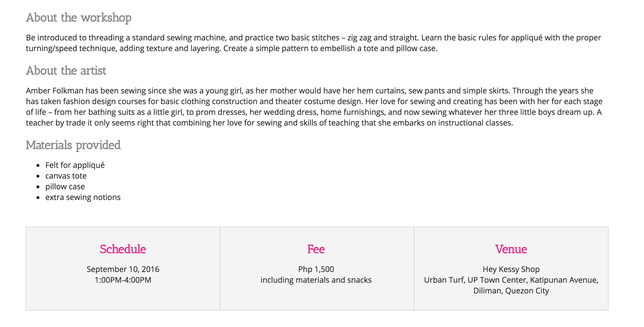Click 'including materials and snacks' text

(316, 280)
